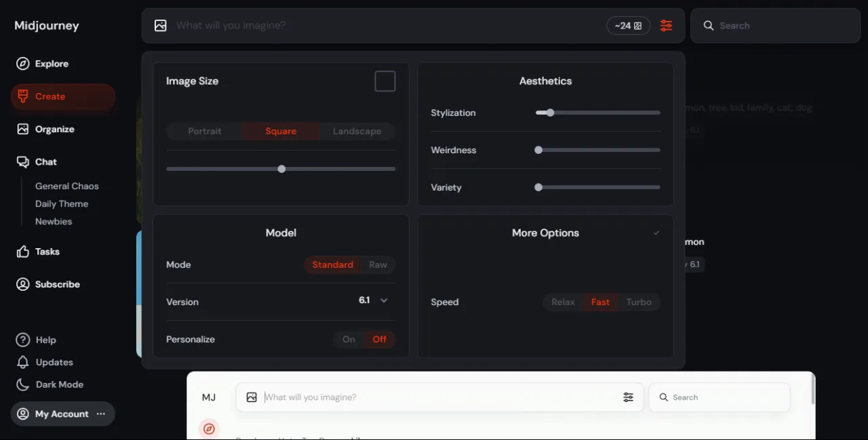
Task: Open the Version 6.1 dropdown
Action: tap(373, 300)
